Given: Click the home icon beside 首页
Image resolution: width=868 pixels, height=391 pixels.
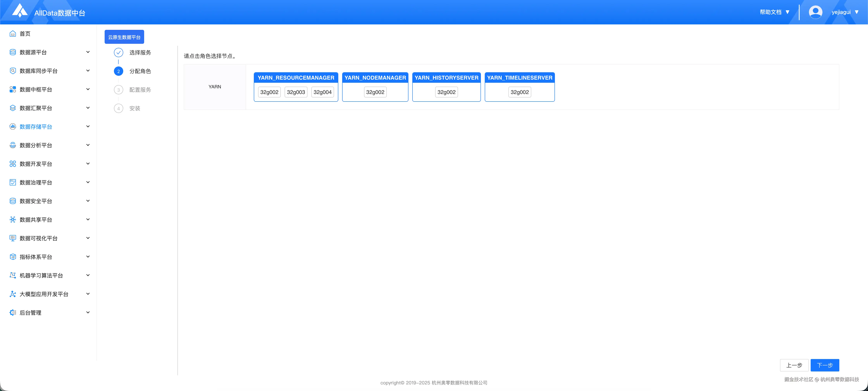Looking at the screenshot, I should 13,34.
